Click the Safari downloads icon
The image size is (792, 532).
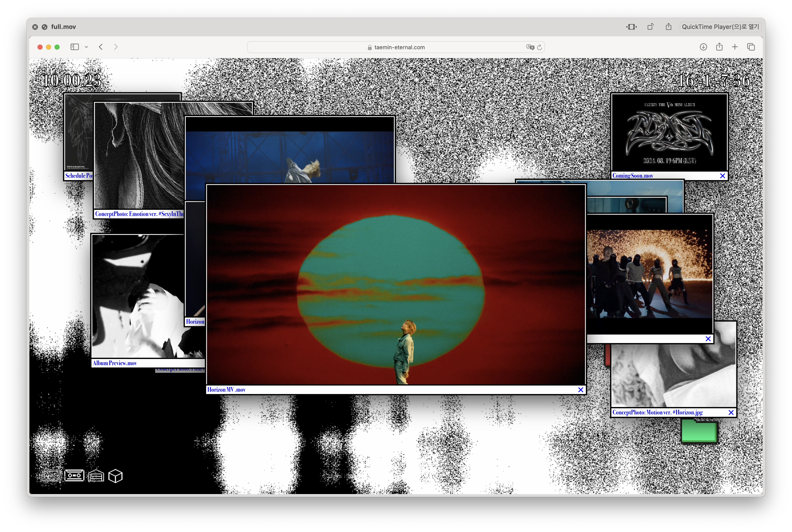(703, 47)
